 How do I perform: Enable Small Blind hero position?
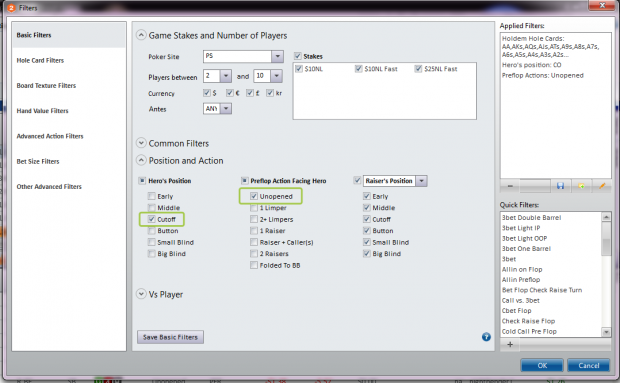click(x=151, y=242)
